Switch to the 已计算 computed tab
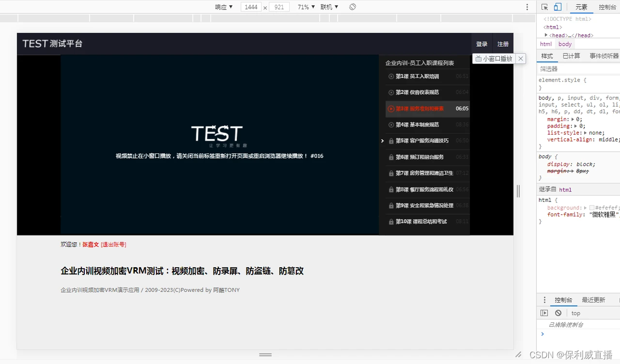 571,56
